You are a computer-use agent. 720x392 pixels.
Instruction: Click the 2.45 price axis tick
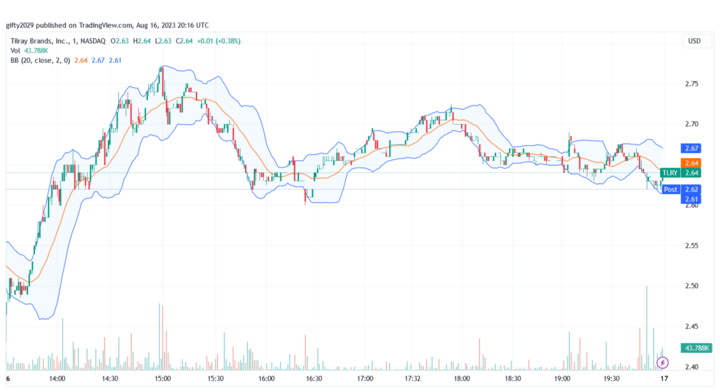tap(692, 326)
